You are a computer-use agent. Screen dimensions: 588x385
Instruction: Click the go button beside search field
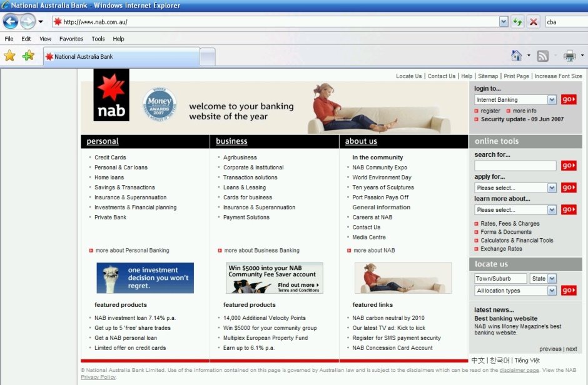click(x=569, y=166)
